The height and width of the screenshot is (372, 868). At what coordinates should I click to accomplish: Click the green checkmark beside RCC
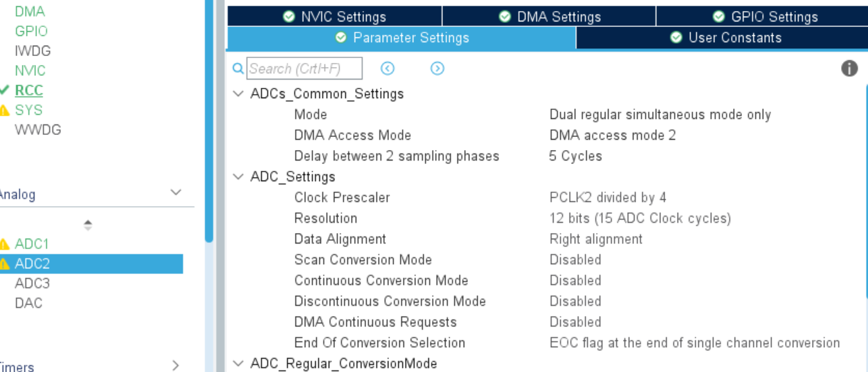point(4,91)
